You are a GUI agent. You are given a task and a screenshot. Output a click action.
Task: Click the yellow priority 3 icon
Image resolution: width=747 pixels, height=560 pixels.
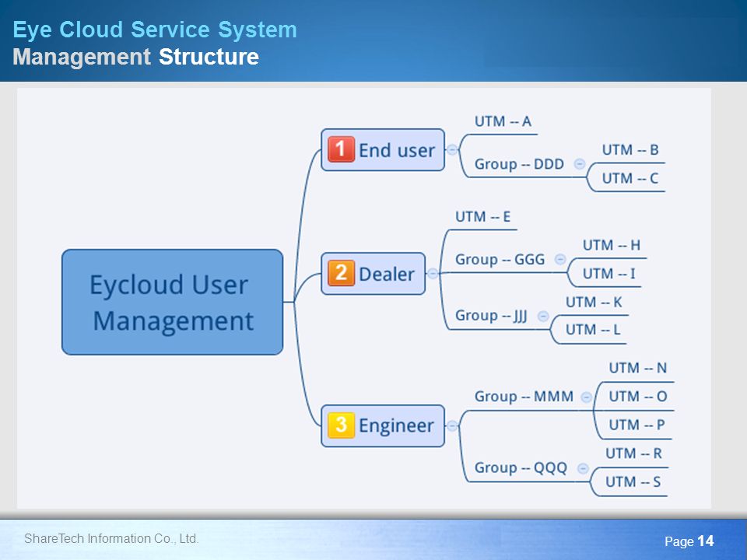(341, 425)
